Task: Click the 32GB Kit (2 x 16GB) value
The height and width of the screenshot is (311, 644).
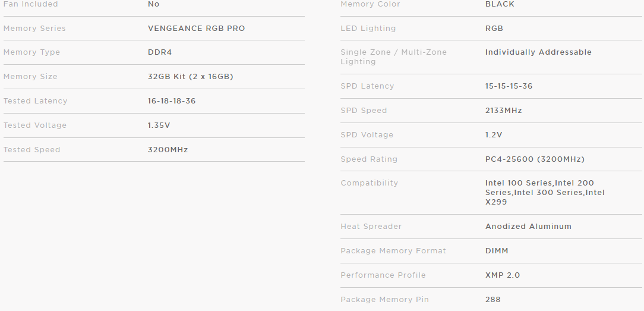Action: tap(190, 77)
